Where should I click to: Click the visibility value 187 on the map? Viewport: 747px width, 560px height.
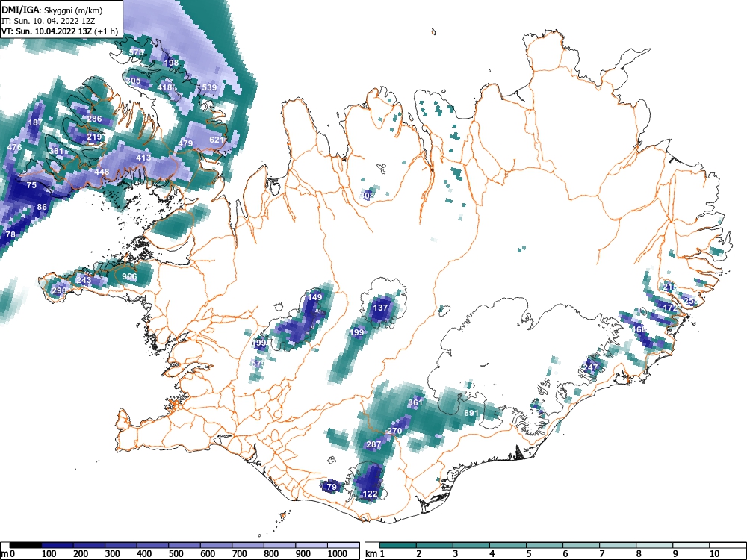click(x=35, y=123)
